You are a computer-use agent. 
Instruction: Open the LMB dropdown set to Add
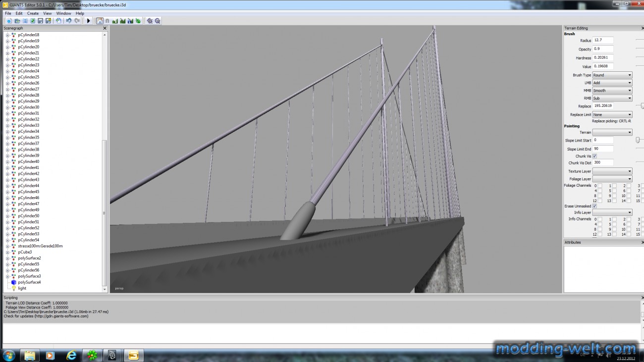click(x=612, y=83)
